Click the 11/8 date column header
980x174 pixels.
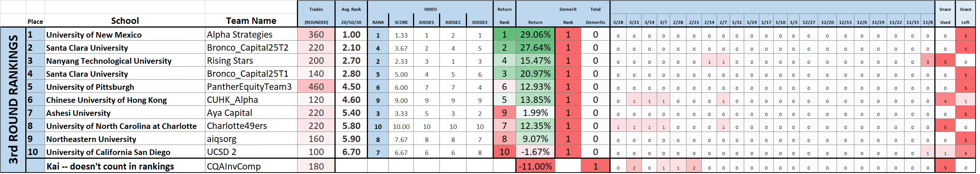coord(928,22)
